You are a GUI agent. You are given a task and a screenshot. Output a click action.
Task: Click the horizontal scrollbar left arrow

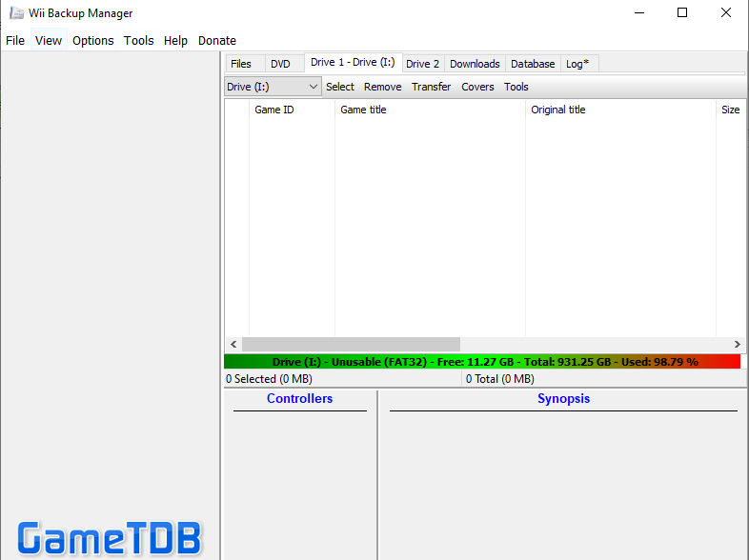click(x=233, y=344)
